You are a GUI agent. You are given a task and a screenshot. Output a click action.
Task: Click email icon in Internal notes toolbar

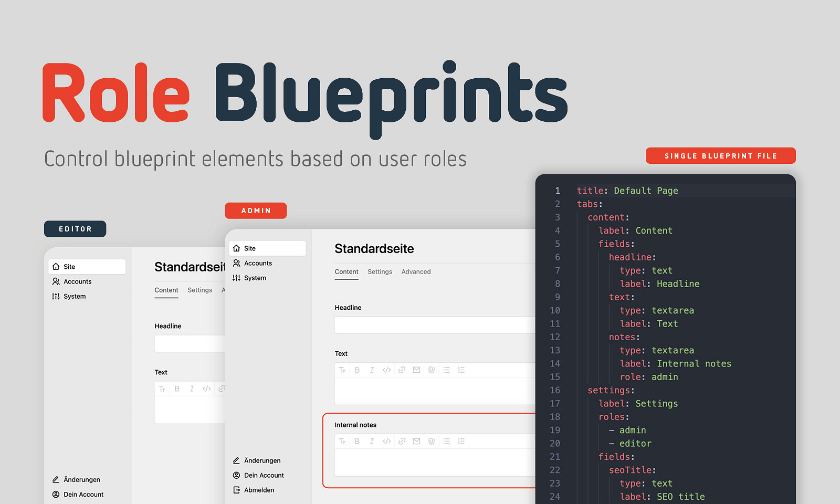416,442
